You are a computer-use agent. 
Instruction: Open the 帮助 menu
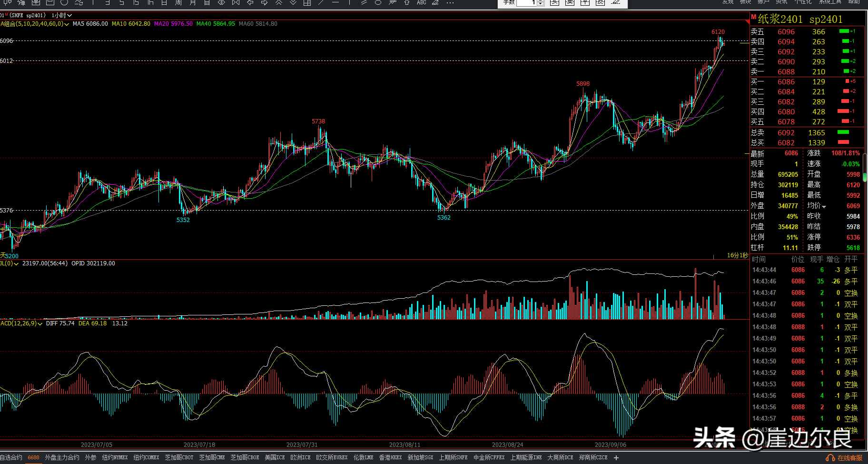pos(854,2)
